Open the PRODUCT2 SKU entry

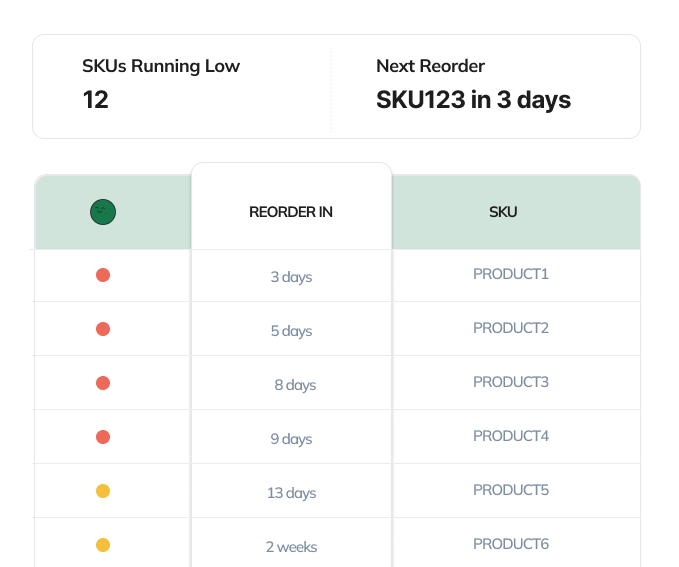coord(511,328)
